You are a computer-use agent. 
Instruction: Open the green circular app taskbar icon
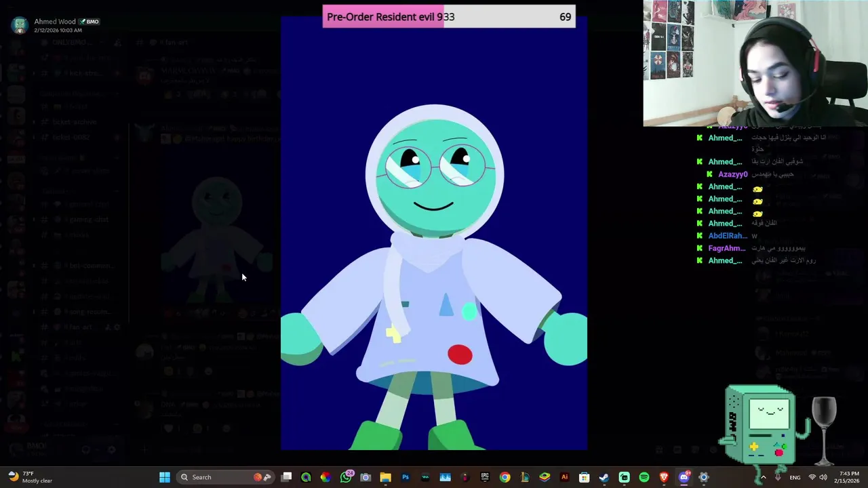pos(306,477)
